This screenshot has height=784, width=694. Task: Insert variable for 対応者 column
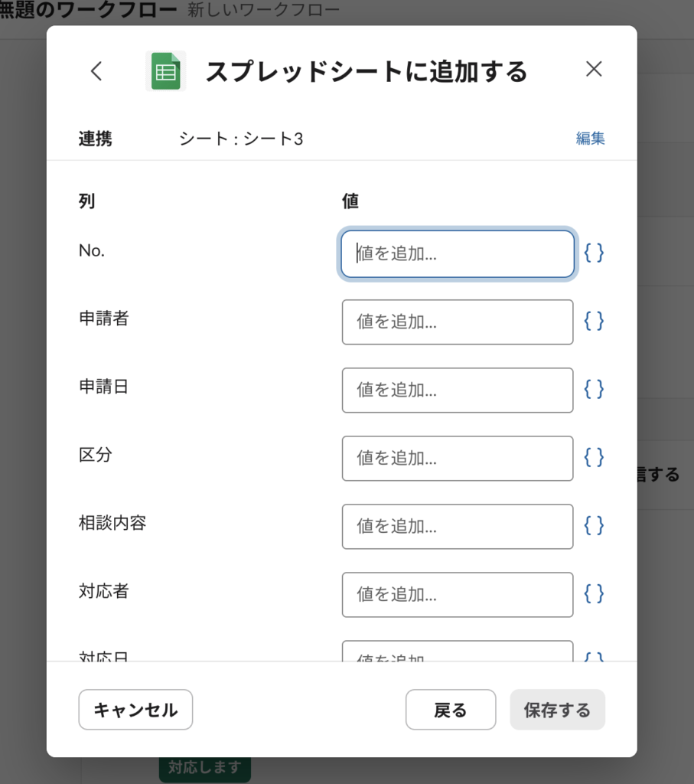click(x=594, y=594)
